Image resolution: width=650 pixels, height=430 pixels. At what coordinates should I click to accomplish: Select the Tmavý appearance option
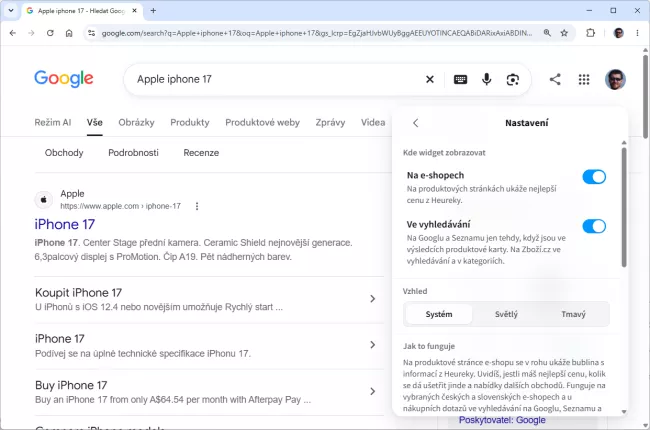click(573, 314)
